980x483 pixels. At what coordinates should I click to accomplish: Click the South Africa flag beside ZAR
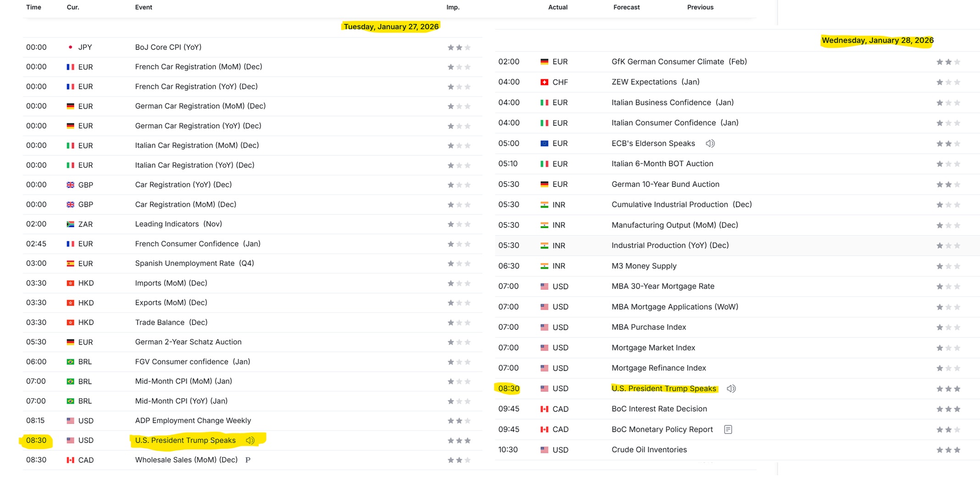point(70,224)
